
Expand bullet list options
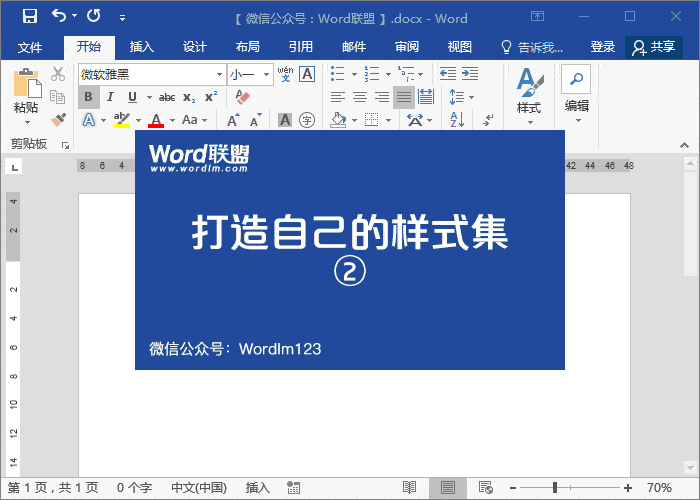[x=354, y=75]
